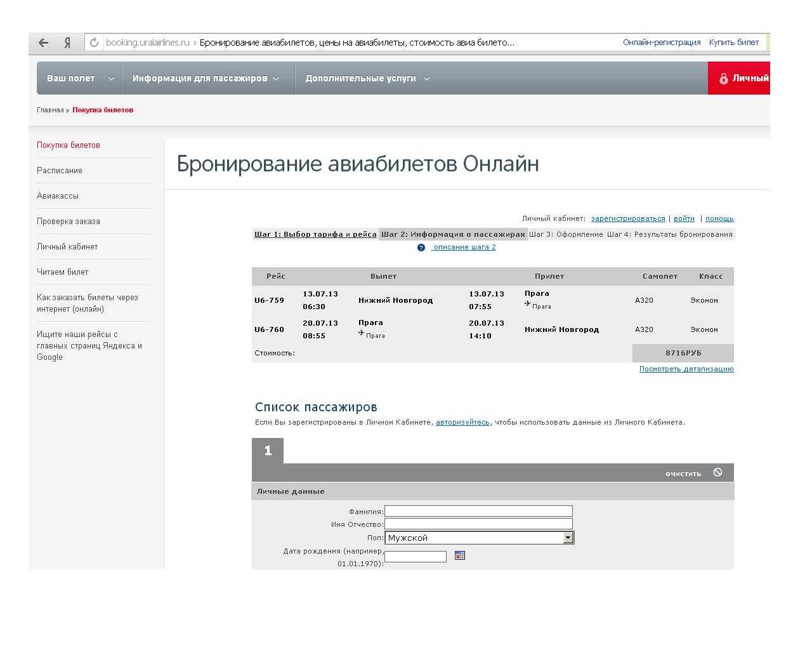Open Расписание in sidebar

(x=60, y=171)
